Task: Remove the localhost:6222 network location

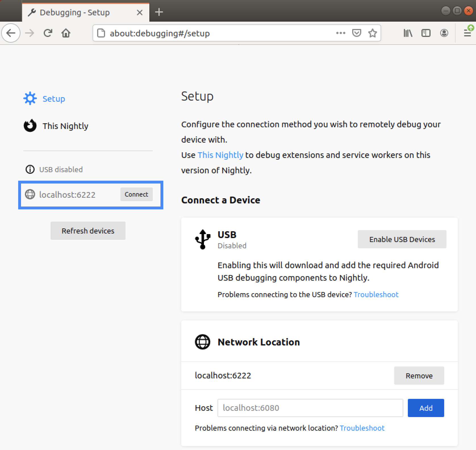Action: pos(419,376)
